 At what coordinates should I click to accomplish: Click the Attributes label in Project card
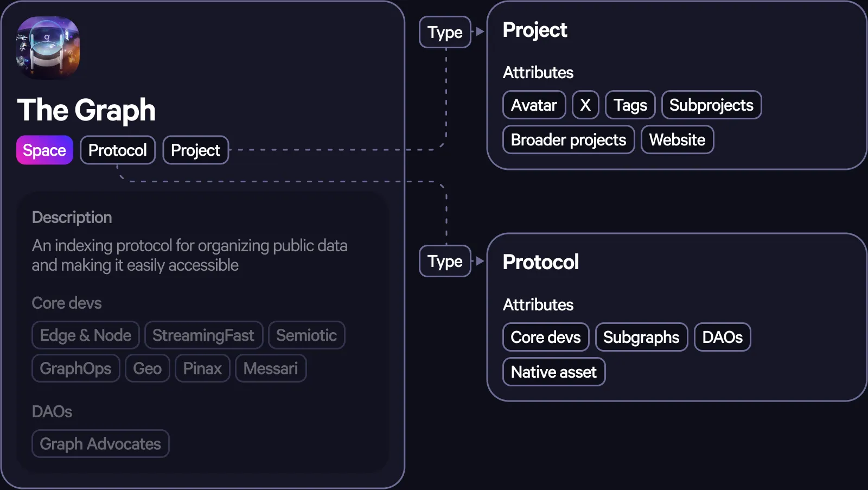point(538,72)
